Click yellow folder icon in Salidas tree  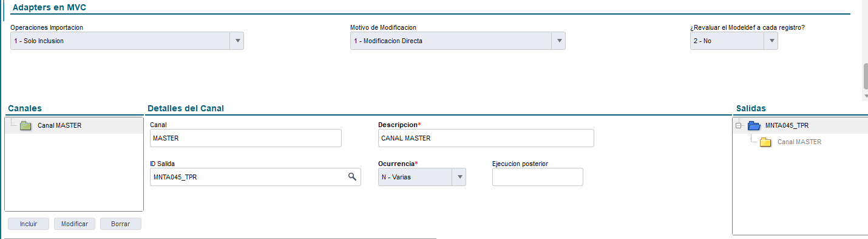[765, 142]
